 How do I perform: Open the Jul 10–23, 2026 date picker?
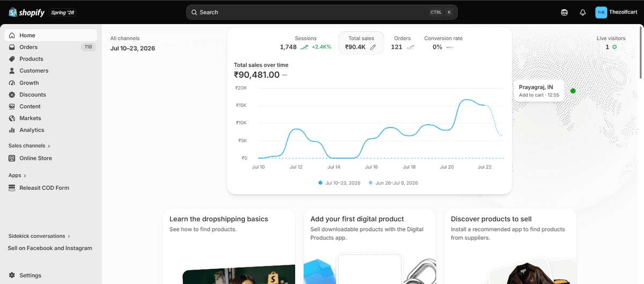tap(133, 48)
